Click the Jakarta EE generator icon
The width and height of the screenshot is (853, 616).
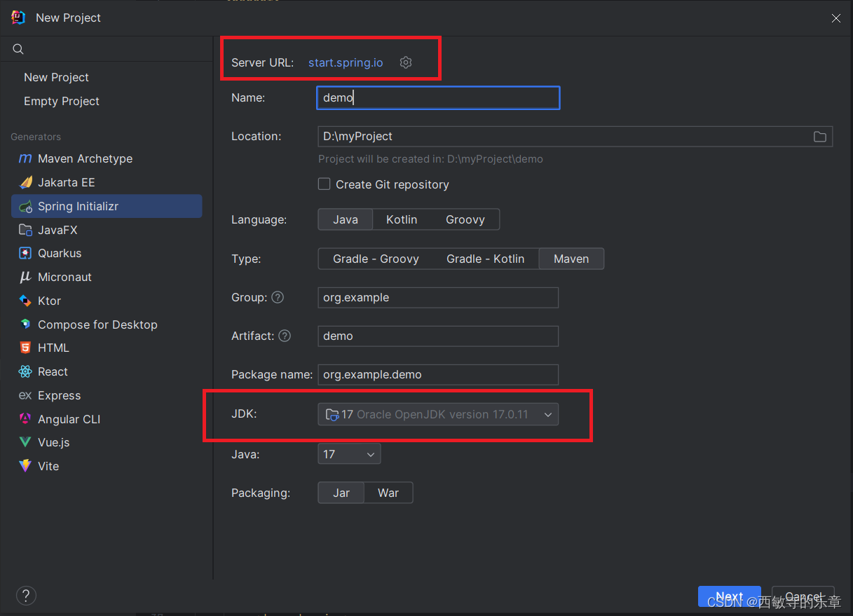pos(25,182)
